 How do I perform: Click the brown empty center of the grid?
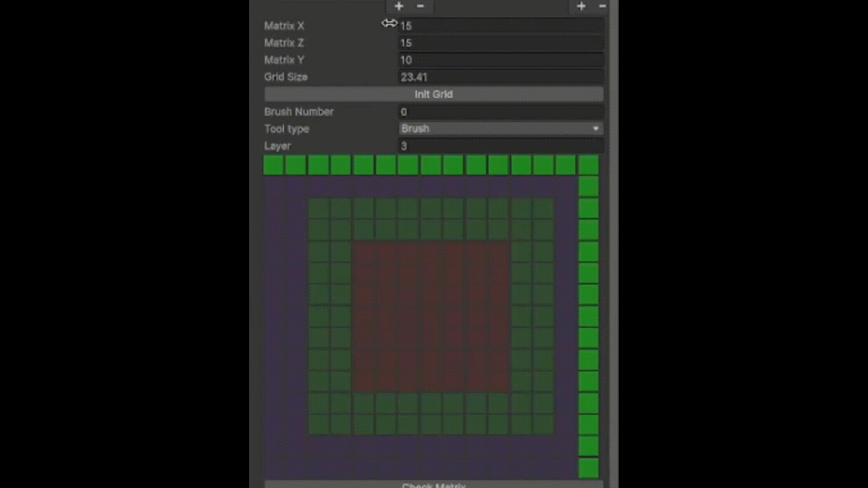(431, 317)
